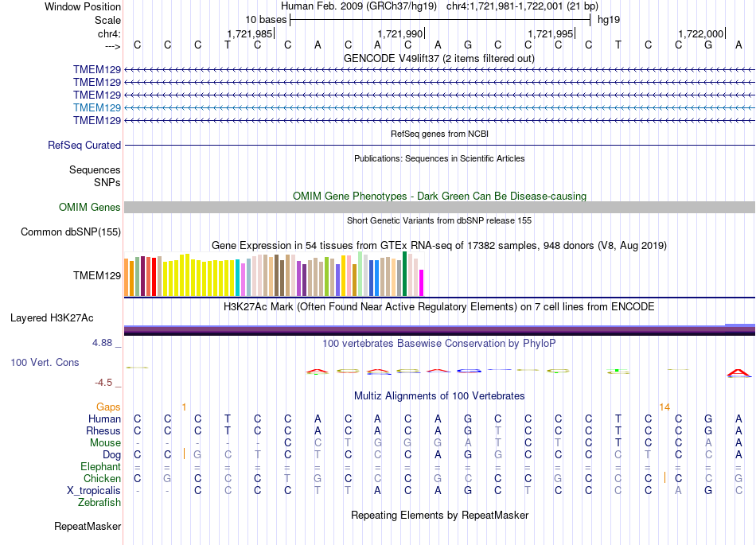Click the purple H3K27Ac signal band

(x=439, y=330)
